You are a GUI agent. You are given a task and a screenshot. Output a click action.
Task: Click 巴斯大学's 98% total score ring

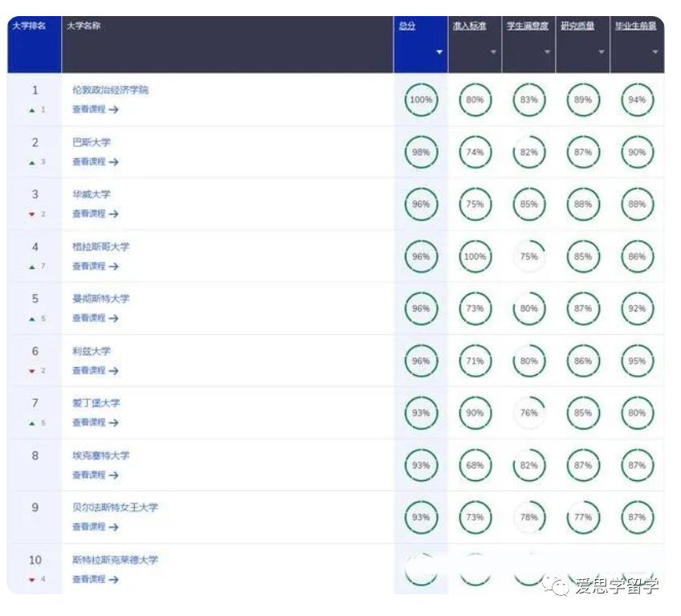(421, 152)
